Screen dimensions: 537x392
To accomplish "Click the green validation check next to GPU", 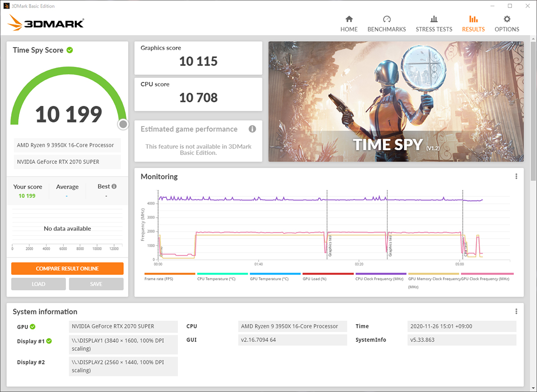I will 33,327.
